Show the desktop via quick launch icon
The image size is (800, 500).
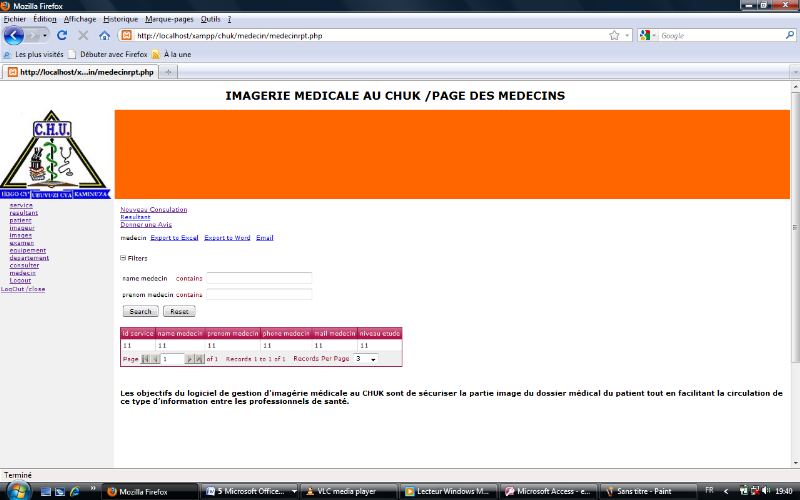46,491
